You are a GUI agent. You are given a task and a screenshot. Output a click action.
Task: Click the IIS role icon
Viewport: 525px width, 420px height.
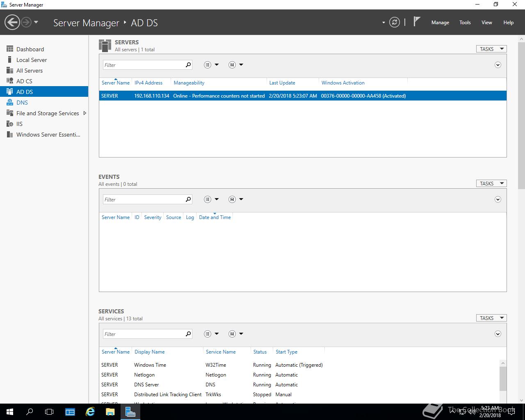coord(10,124)
